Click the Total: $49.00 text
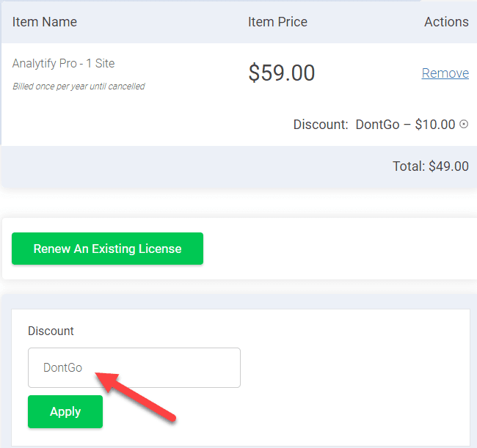The height and width of the screenshot is (448, 477). point(431,166)
